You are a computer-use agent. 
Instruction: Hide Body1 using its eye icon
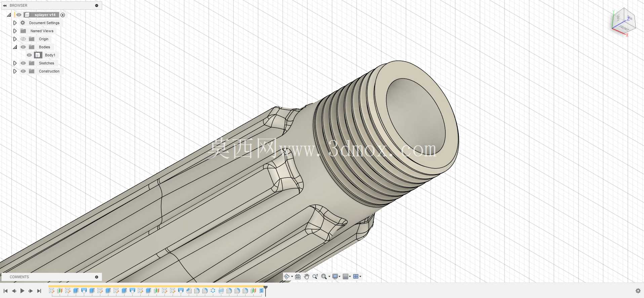[29, 55]
